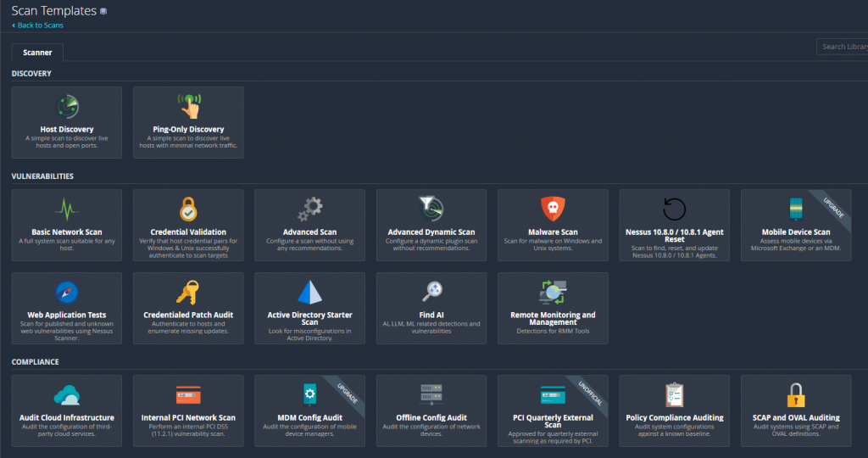Screen dimensions: 868x458
Task: Go Back to Scans
Action: [37, 25]
